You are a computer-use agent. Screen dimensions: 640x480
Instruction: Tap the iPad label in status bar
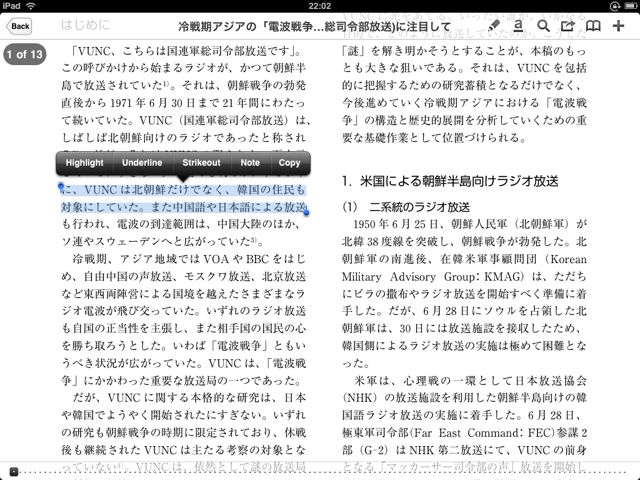tap(11, 6)
